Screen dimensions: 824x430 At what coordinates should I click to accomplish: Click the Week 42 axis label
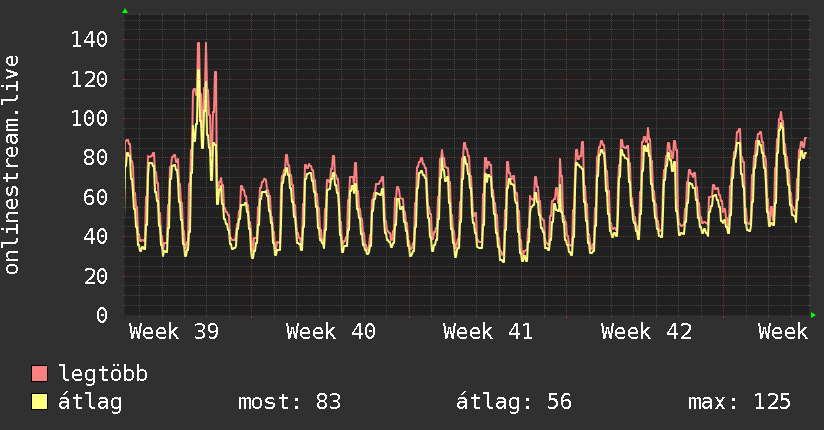click(646, 332)
